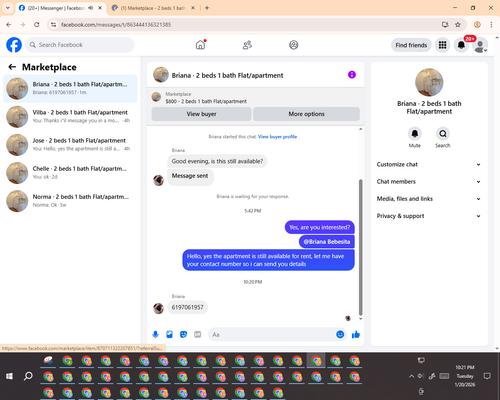Click the Install app icon in address bar
500x400 pixels.
click(445, 24)
